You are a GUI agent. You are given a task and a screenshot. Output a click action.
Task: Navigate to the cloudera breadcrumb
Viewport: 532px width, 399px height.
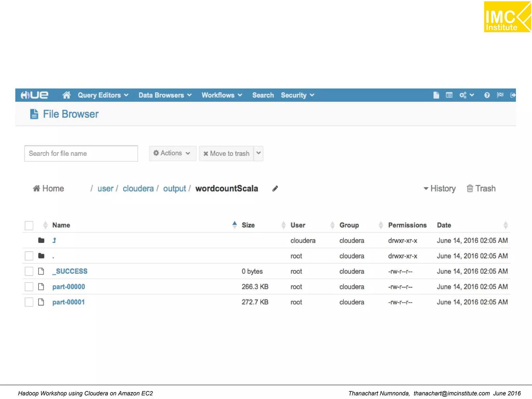138,189
